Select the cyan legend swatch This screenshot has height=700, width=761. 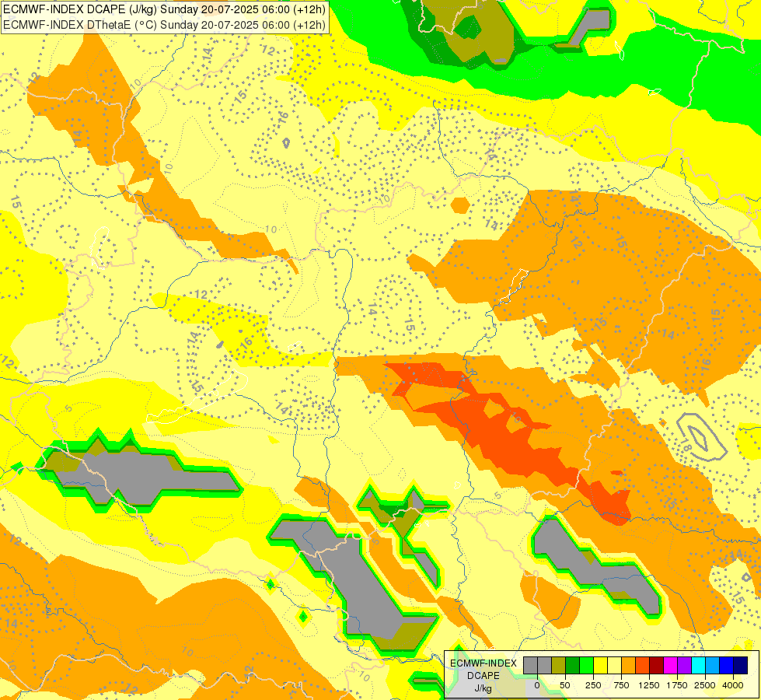698,666
